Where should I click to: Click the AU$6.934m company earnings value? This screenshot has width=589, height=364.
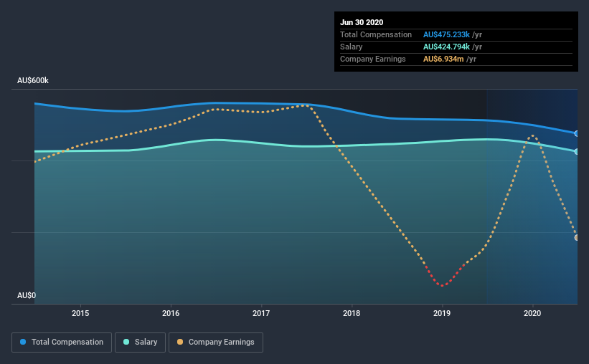tap(443, 59)
